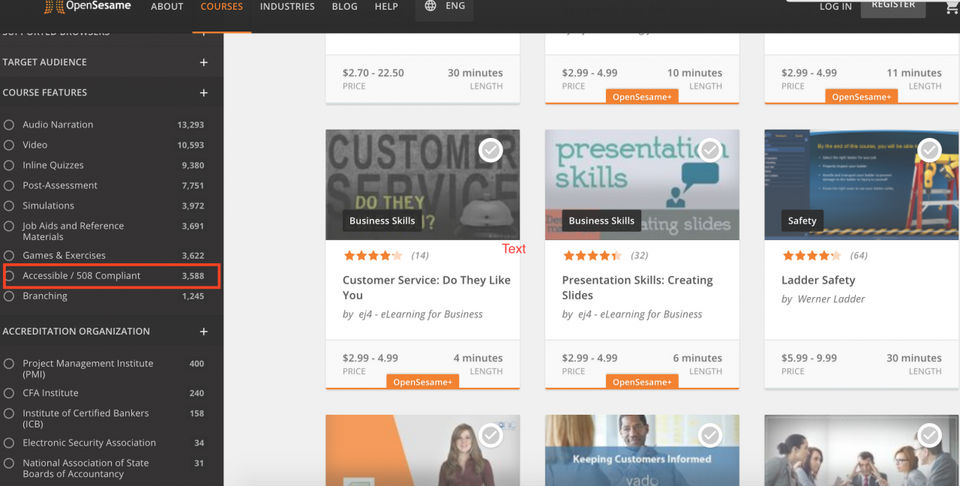Click the 13,293 Audio Narration count
Image resolution: width=960 pixels, height=486 pixels.
190,125
